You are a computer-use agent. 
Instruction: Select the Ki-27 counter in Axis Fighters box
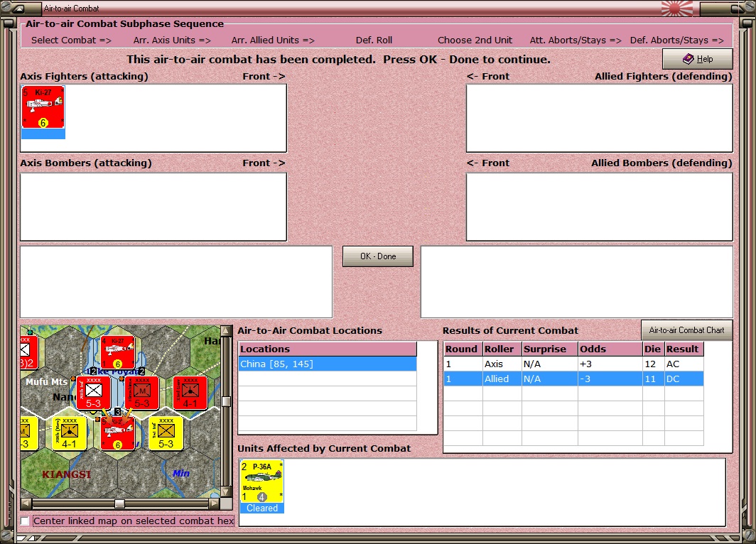43,107
